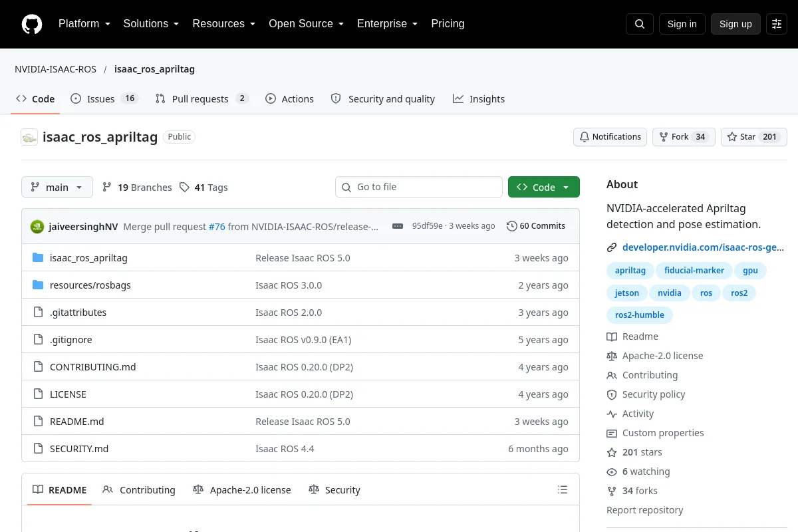Viewport: 798px width, 532px height.
Task: Click the scales icon beside Apache-2.0 license in About
Action: click(612, 356)
